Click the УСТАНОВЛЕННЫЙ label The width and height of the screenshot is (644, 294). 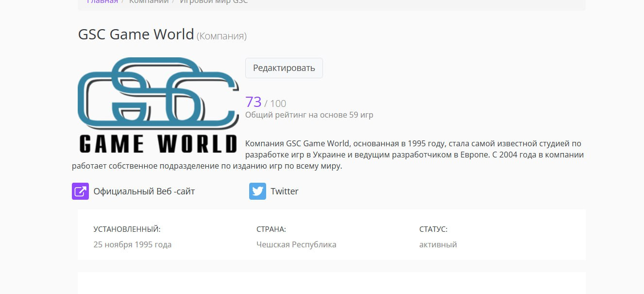pos(127,229)
